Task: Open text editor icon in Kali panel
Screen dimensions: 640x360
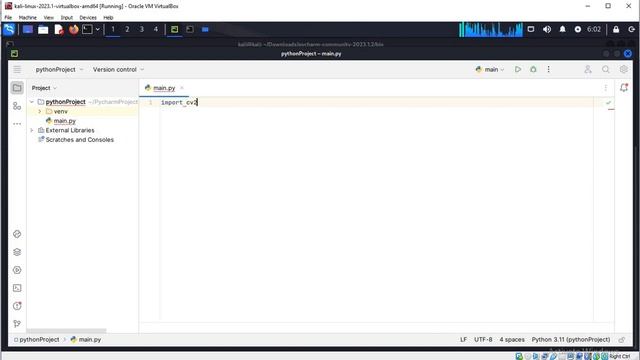Action: point(58,29)
